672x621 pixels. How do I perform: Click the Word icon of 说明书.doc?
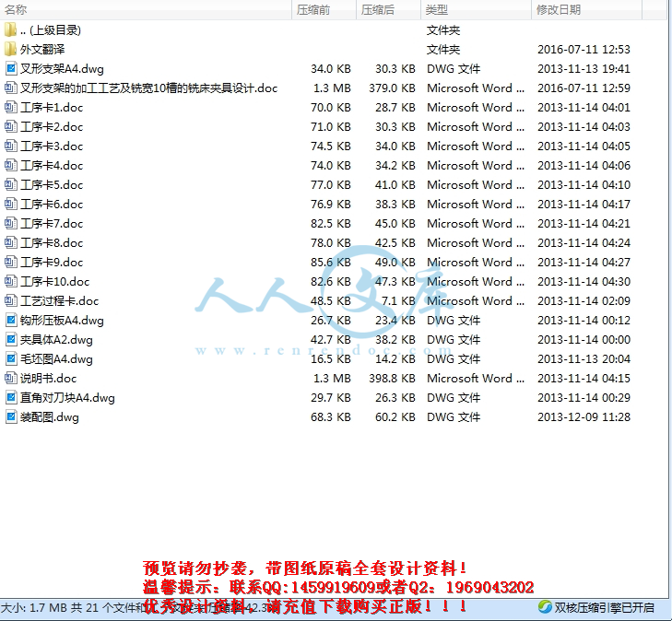tap(11, 378)
